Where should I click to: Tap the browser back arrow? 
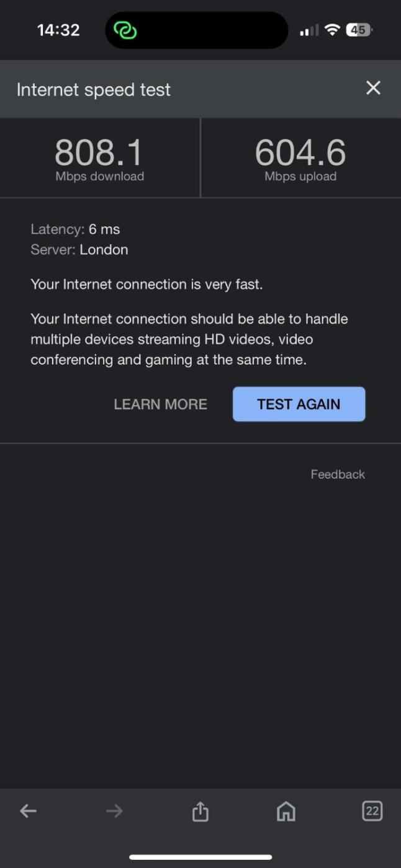[x=29, y=810]
